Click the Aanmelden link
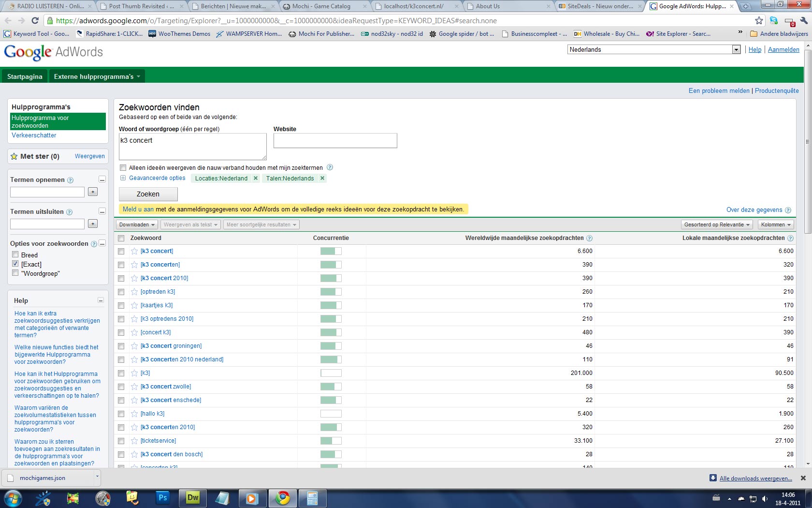This screenshot has height=508, width=812. coord(783,49)
